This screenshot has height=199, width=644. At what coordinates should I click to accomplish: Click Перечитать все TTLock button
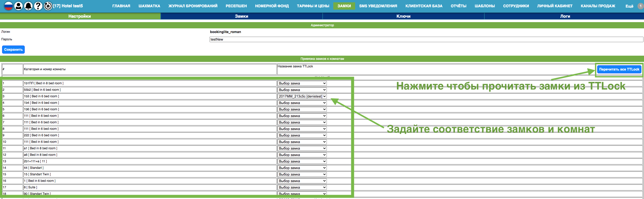point(619,69)
